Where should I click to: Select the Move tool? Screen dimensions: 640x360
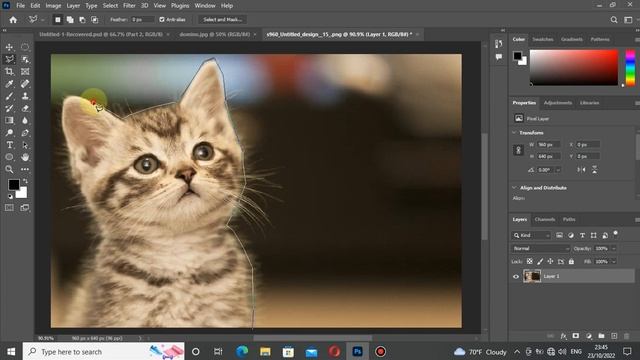coord(9,47)
